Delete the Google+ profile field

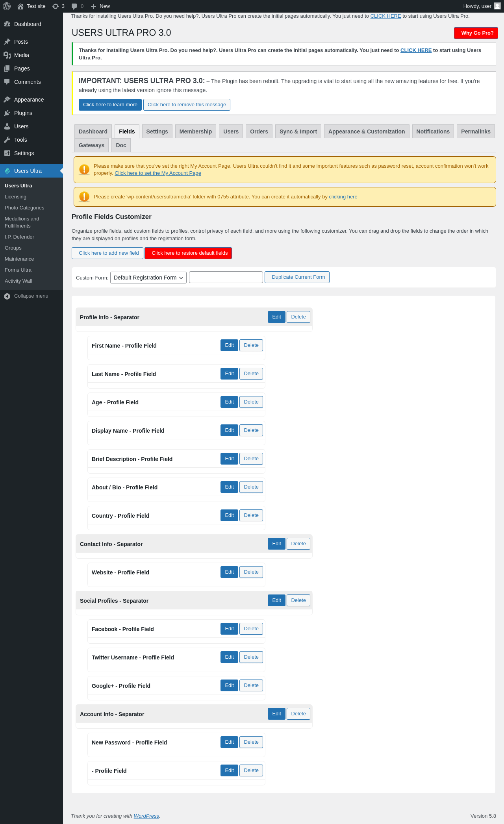coord(251,685)
